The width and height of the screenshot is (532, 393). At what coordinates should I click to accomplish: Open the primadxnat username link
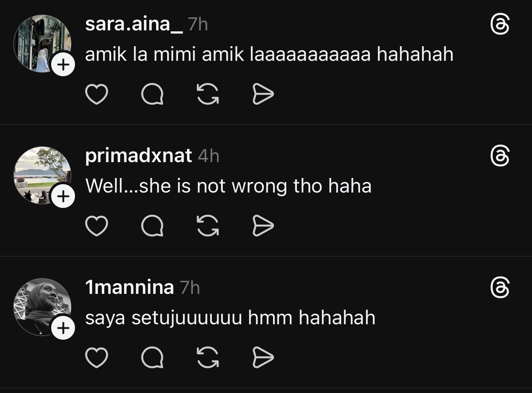pyautogui.click(x=139, y=156)
